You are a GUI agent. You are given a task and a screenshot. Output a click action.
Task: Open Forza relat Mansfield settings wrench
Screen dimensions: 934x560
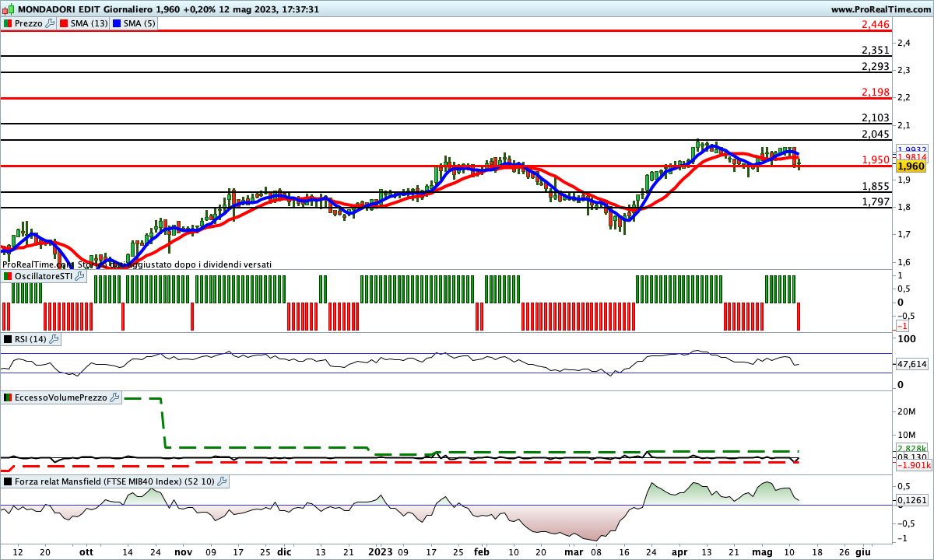point(222,481)
